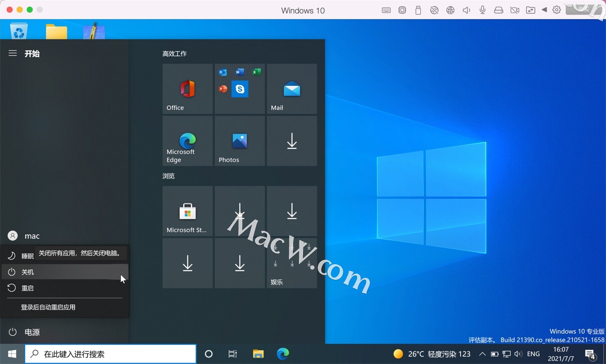Click the globe network icon in title bar
The width and height of the screenshot is (606, 364).
(x=450, y=10)
